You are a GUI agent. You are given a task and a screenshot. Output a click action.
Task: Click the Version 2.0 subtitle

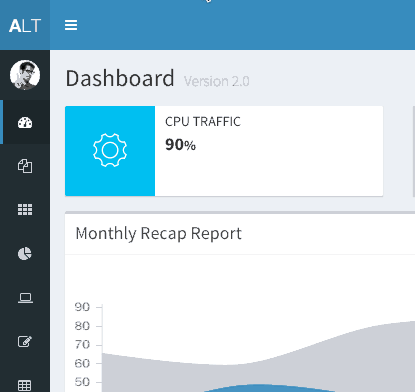tap(217, 81)
